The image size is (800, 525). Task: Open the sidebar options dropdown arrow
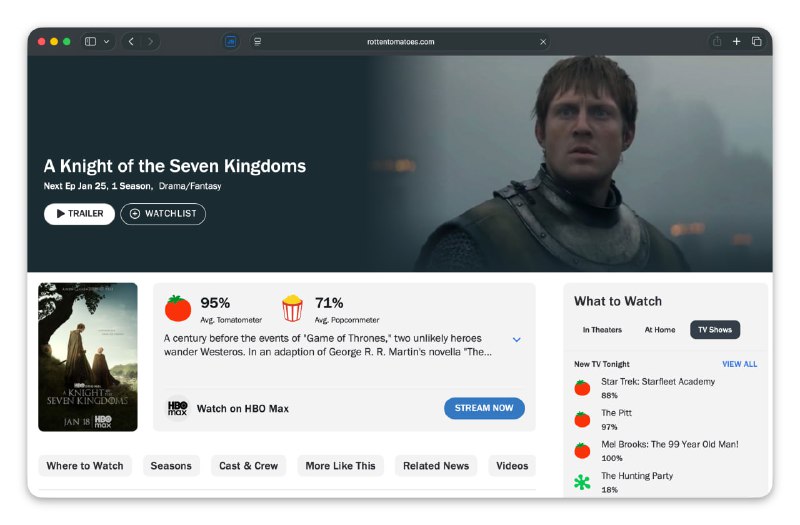tap(106, 42)
